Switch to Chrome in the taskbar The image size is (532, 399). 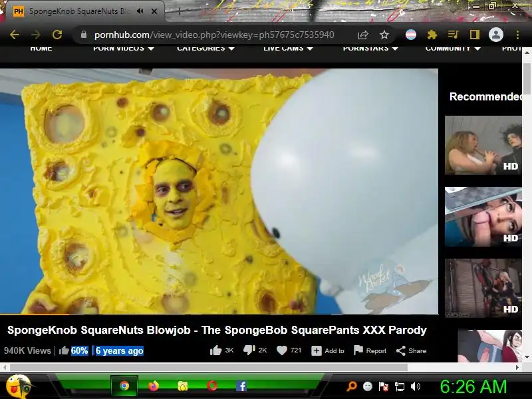124,386
